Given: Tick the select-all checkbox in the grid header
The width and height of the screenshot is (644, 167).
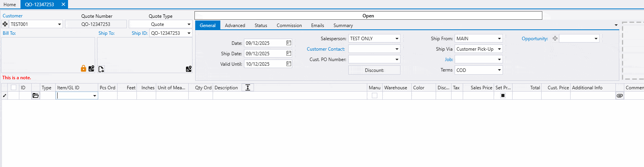Looking at the screenshot, I should pyautogui.click(x=14, y=87).
